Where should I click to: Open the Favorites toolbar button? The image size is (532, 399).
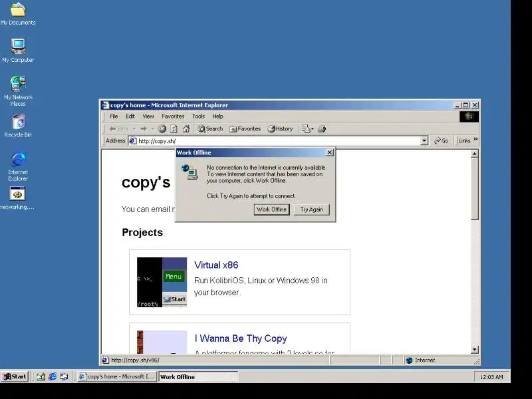pos(245,129)
